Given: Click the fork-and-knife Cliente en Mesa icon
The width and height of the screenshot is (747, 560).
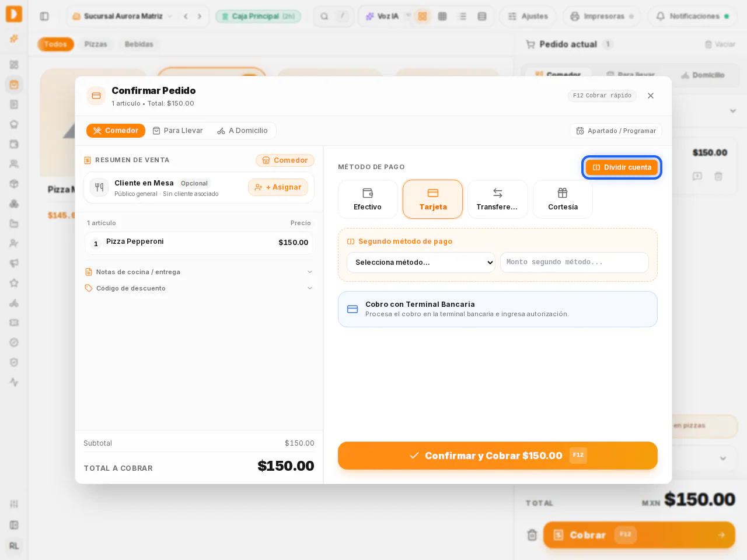Looking at the screenshot, I should (99, 187).
